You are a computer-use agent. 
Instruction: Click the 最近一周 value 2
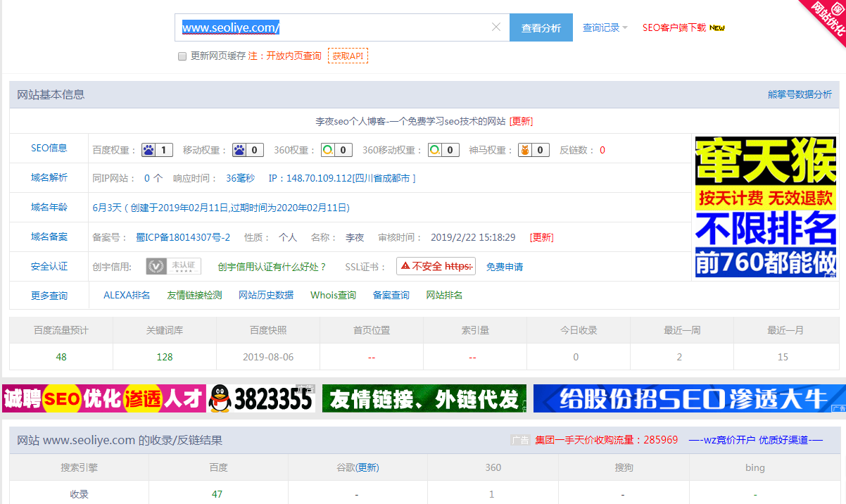[x=679, y=357]
